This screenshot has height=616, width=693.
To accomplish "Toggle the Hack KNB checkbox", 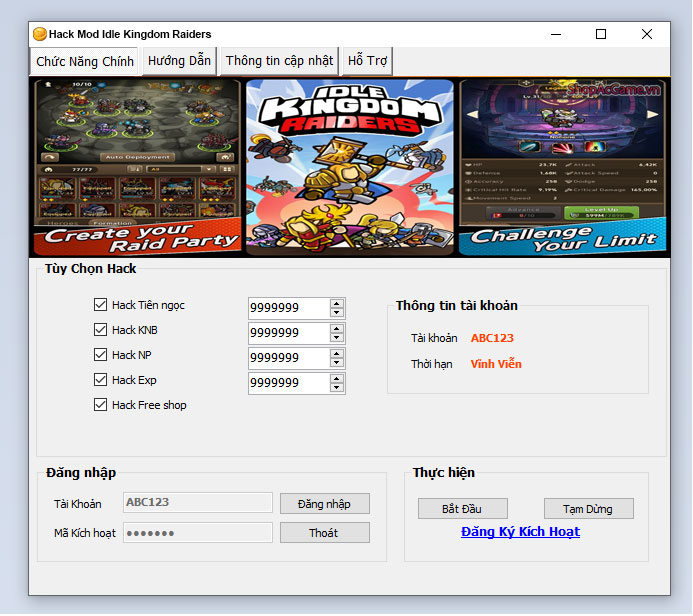I will point(100,330).
